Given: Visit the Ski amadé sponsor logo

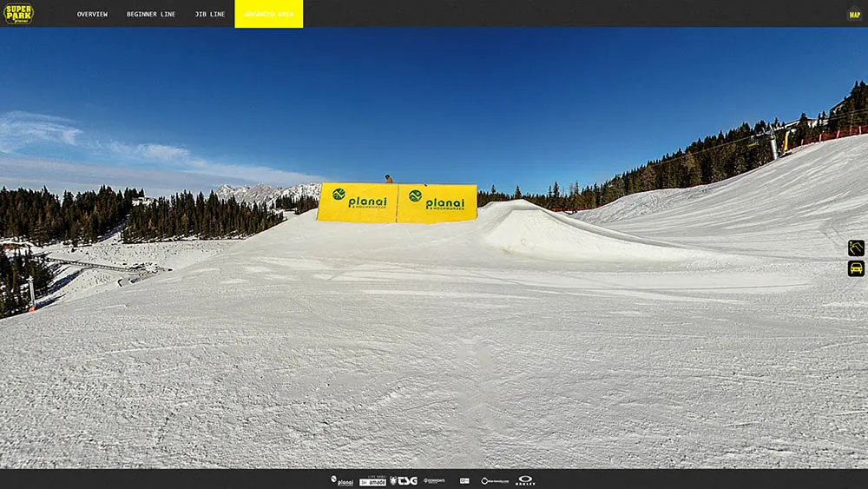Looking at the screenshot, I should [372, 480].
